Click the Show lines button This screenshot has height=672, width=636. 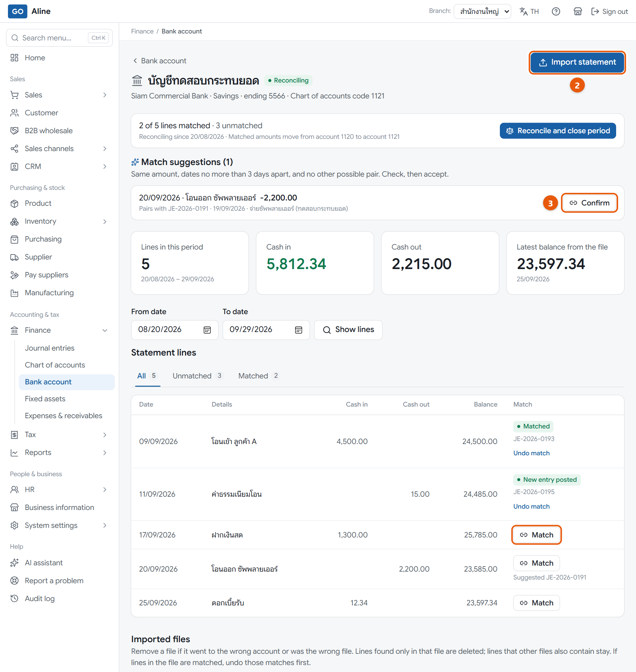348,330
